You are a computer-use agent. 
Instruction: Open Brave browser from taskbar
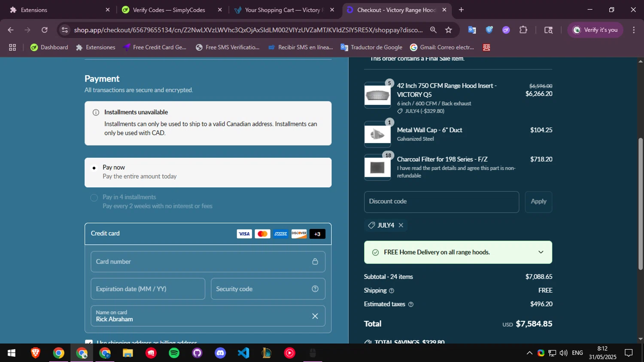click(x=36, y=353)
